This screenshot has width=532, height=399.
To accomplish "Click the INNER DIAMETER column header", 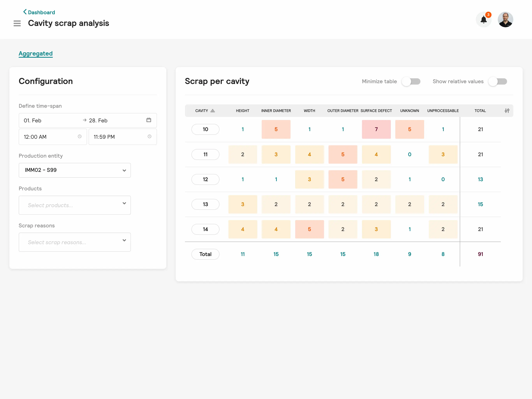I will [276, 111].
